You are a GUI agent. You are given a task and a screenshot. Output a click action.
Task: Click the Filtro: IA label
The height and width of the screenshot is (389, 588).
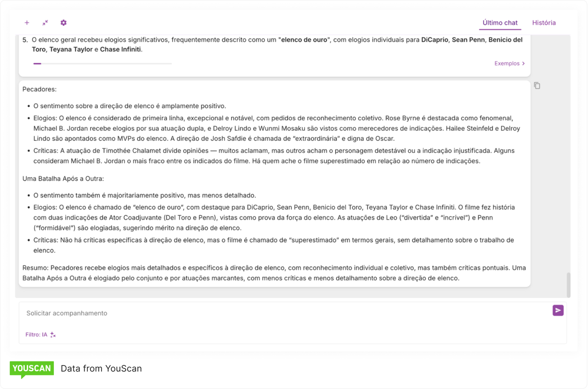tap(36, 335)
